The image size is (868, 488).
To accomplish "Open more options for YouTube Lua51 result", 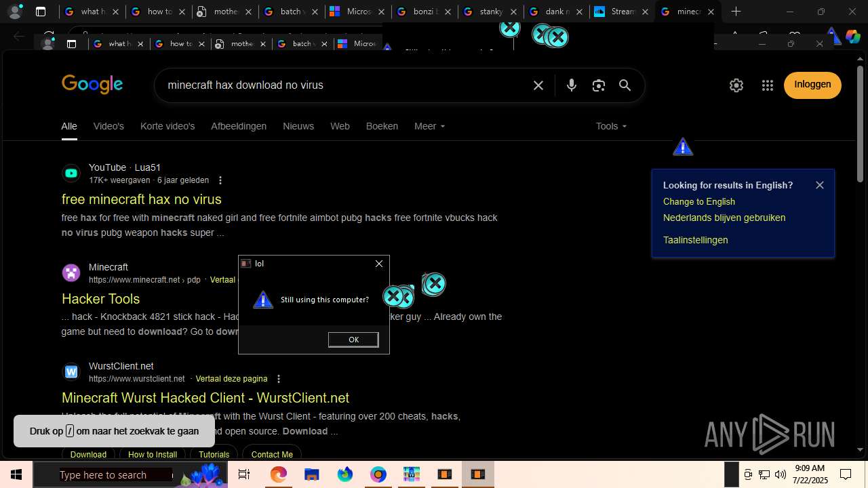I will (x=220, y=180).
